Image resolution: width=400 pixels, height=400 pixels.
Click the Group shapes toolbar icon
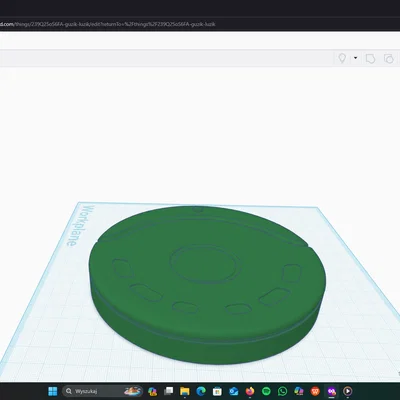tap(370, 59)
